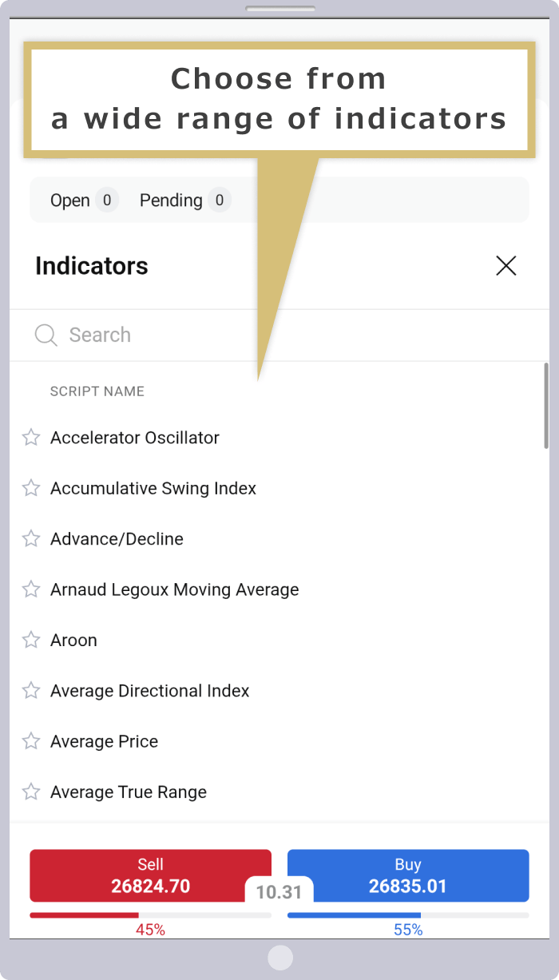Click the red 45% sell sentiment bar
The image size is (559, 980).
pyautogui.click(x=84, y=915)
